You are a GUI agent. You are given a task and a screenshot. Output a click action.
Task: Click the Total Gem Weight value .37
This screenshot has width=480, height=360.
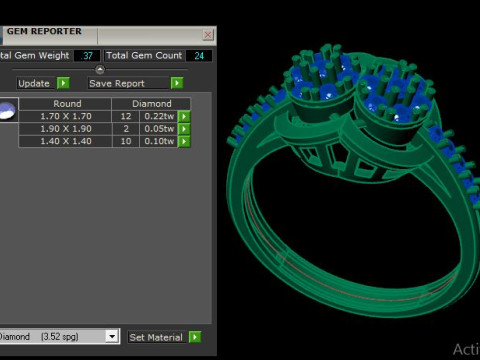click(87, 56)
